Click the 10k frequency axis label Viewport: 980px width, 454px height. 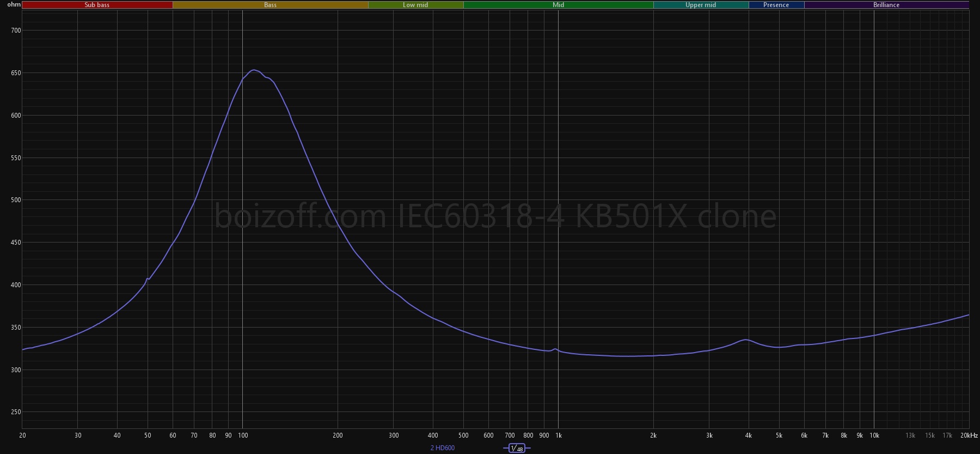point(874,435)
